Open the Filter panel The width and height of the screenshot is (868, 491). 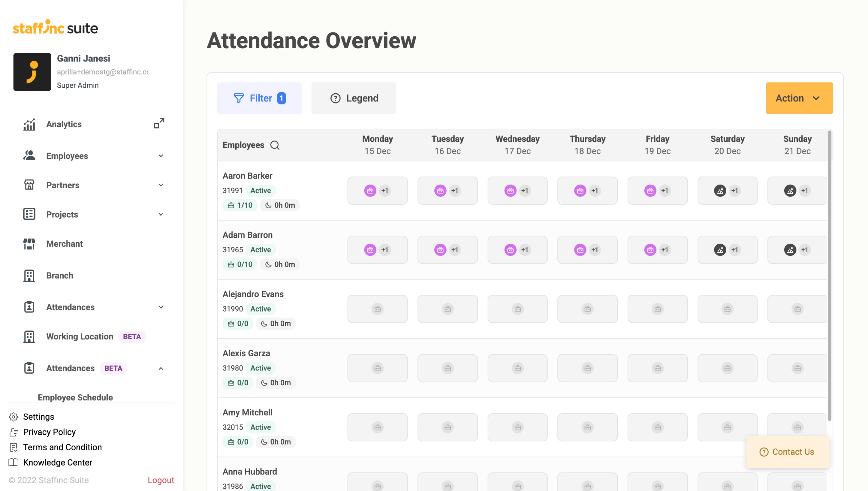[x=259, y=98]
